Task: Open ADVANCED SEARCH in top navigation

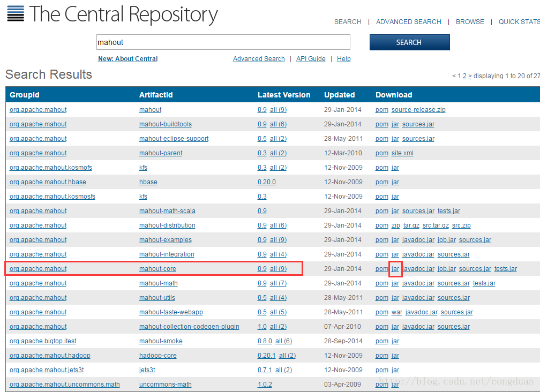Action: pyautogui.click(x=408, y=21)
